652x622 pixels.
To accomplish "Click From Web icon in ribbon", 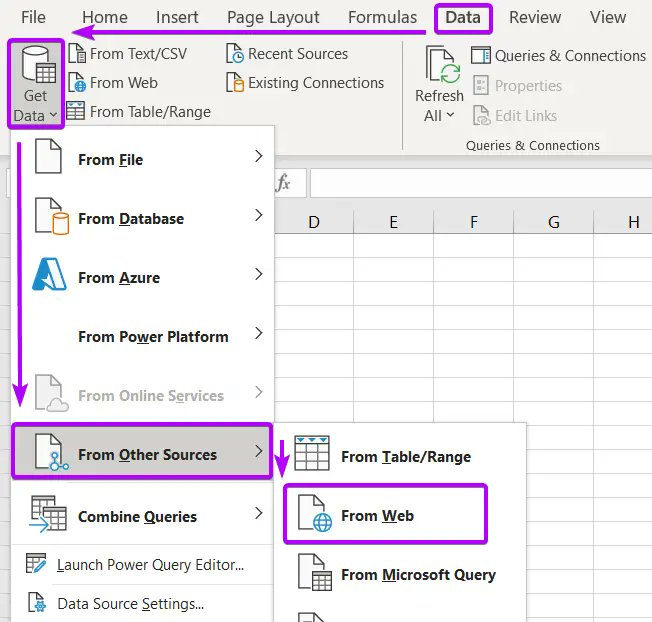I will pos(77,82).
